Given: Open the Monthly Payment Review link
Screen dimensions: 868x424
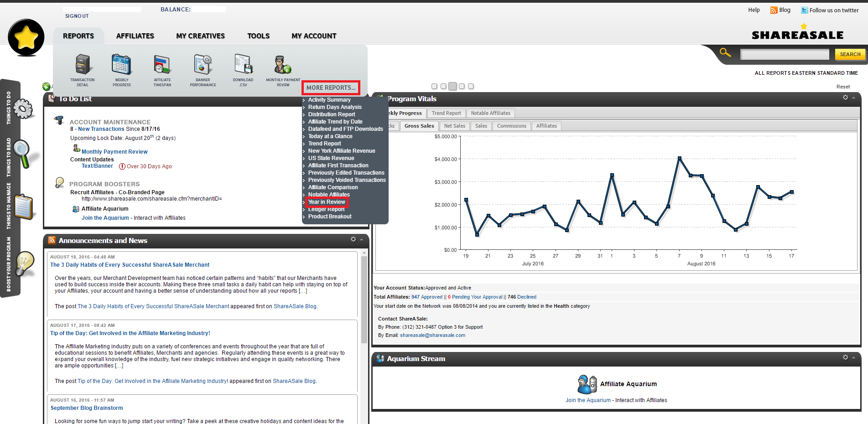Looking at the screenshot, I should pyautogui.click(x=114, y=152).
